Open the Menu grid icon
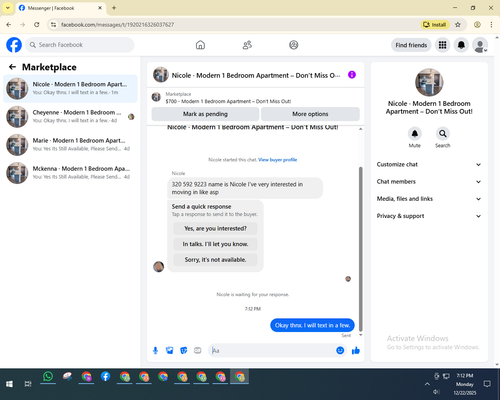Image resolution: width=500 pixels, height=400 pixels. point(442,45)
